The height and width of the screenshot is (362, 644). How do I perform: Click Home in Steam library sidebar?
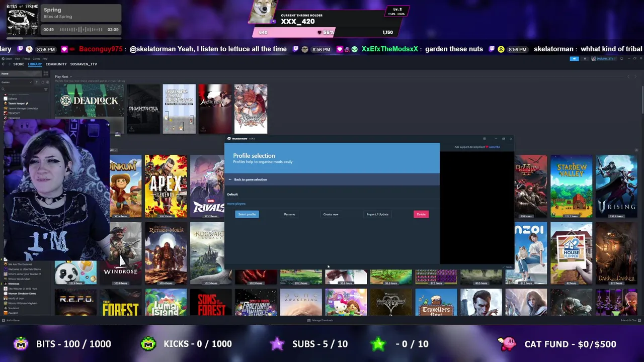(21, 74)
